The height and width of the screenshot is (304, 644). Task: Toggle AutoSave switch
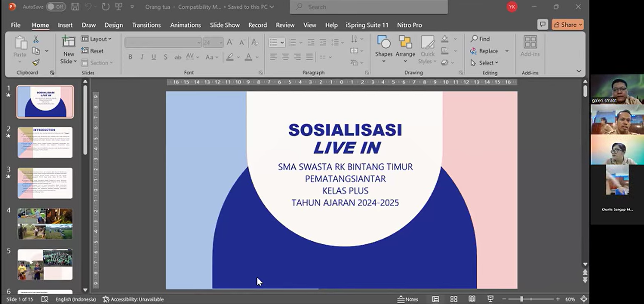tap(56, 7)
